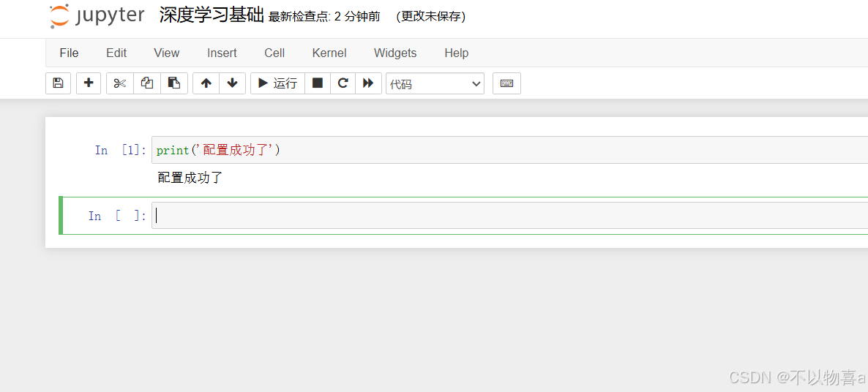The width and height of the screenshot is (868, 392).
Task: Open the Insert menu
Action: point(222,53)
